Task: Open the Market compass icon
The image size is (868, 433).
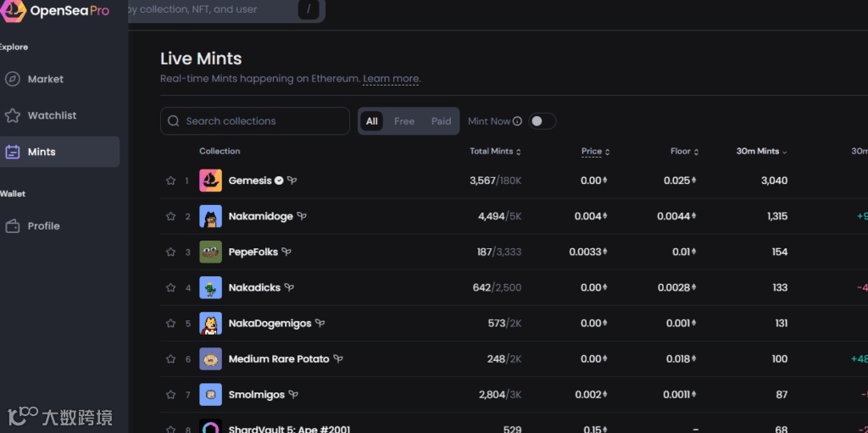Action: (13, 79)
